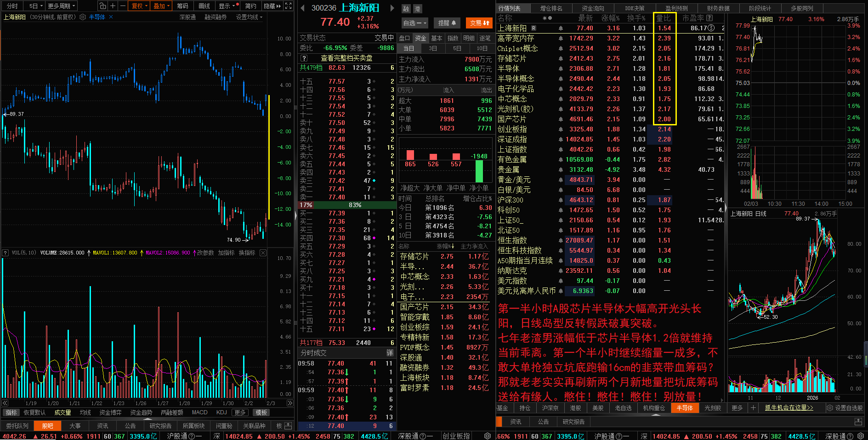Click the 抓牛机会在这里 link

tap(789, 408)
